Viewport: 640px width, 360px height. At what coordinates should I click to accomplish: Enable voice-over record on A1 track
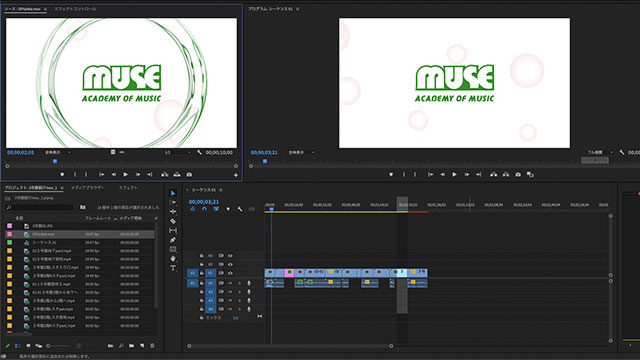[x=249, y=283]
